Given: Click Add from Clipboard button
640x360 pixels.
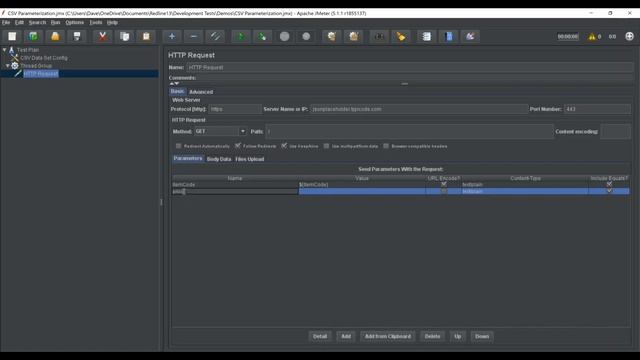Looking at the screenshot, I should tap(388, 336).
